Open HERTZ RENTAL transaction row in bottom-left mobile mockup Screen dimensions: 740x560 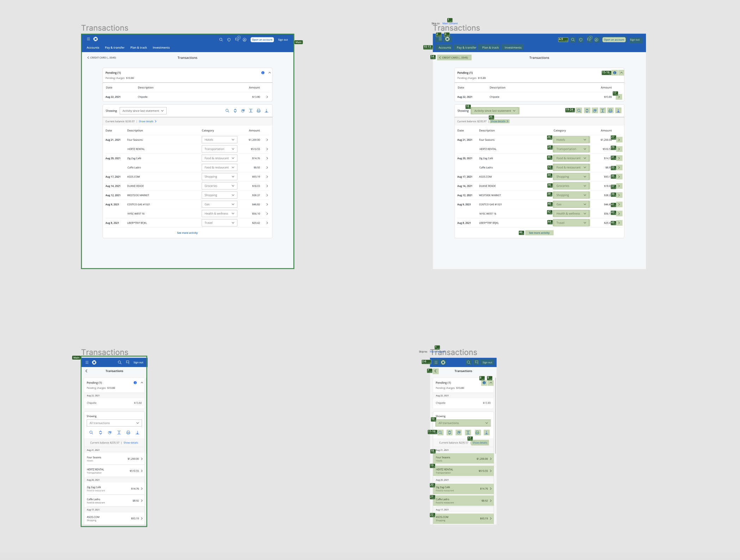tap(114, 471)
